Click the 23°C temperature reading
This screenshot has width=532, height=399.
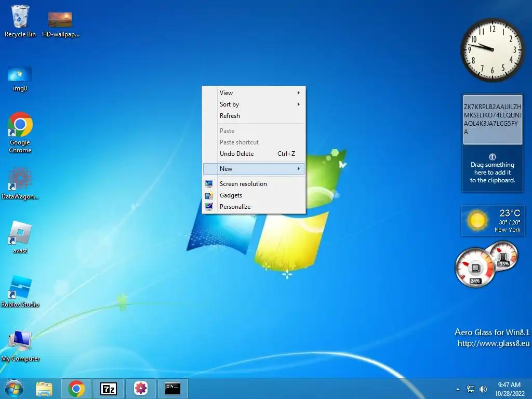tap(510, 213)
